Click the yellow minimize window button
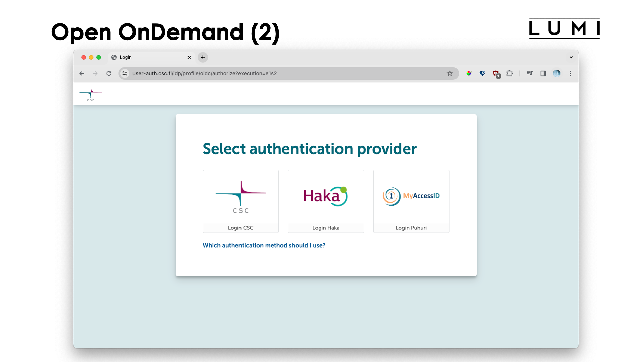This screenshot has width=644, height=362. point(91,57)
